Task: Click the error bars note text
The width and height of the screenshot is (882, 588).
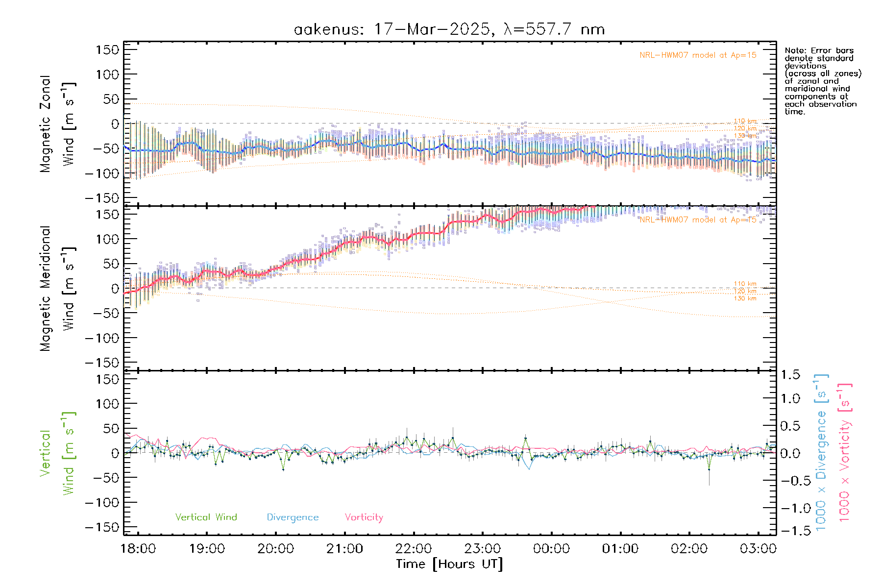Action: click(822, 81)
